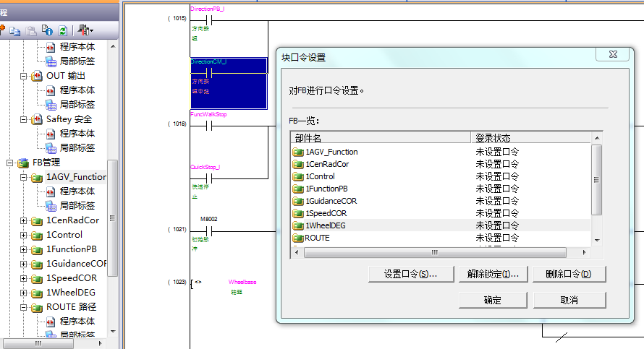The width and height of the screenshot is (644, 349).
Task: Collapse the FB管理 tree node
Action: pos(9,163)
